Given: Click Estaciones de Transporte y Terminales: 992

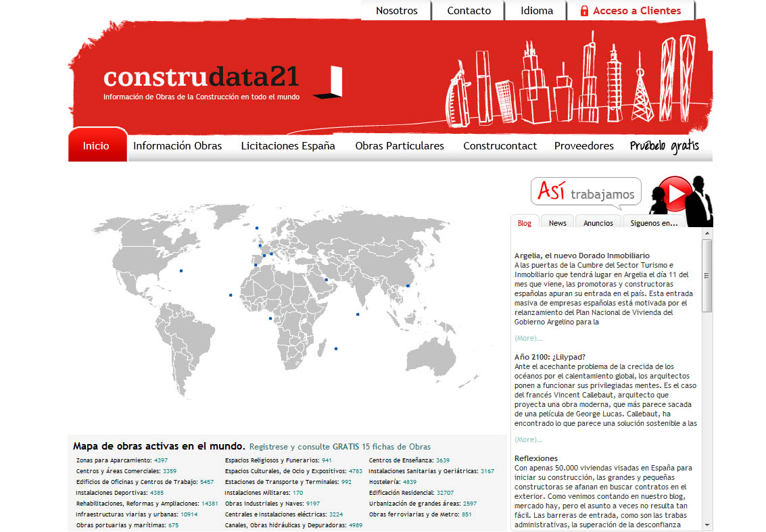Looking at the screenshot, I should coord(288,482).
